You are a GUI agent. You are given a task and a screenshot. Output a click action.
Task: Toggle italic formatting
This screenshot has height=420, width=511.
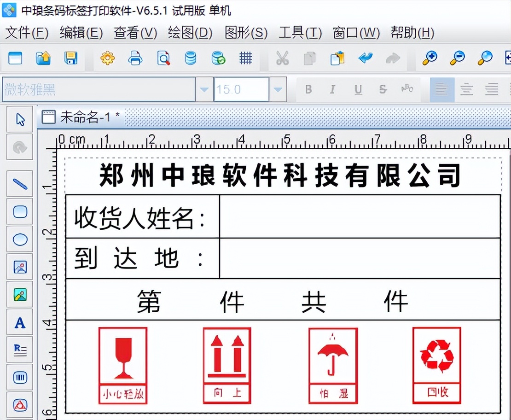point(332,89)
